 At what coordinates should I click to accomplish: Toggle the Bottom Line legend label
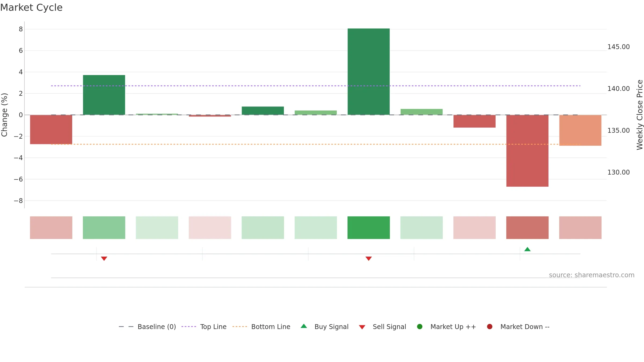(271, 327)
